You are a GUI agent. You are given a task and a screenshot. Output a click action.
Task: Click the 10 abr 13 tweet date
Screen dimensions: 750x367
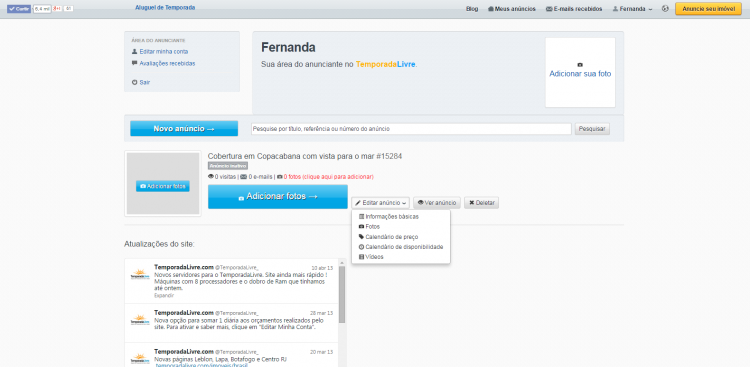tap(322, 268)
